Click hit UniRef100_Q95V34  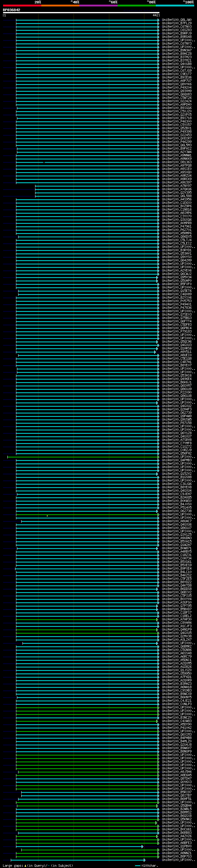click(x=176, y=277)
